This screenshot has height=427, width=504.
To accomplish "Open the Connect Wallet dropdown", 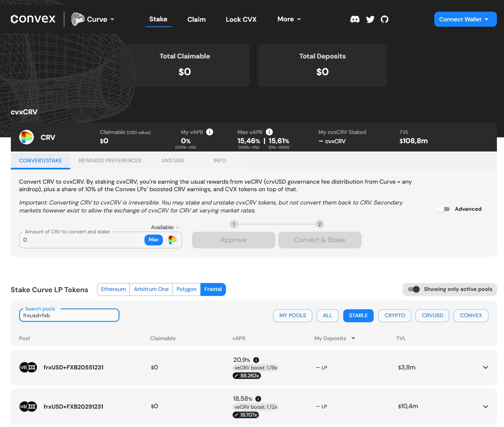I will 466,19.
